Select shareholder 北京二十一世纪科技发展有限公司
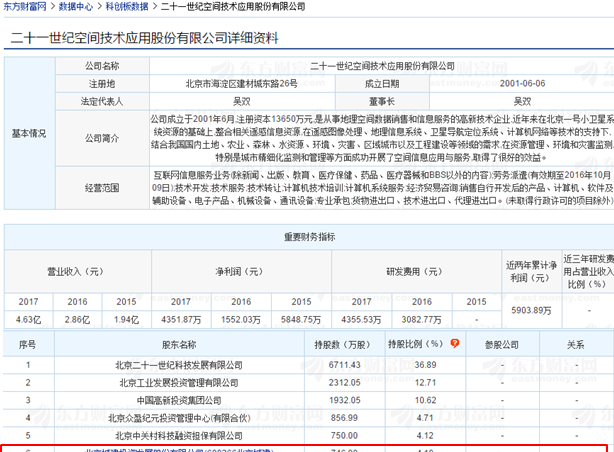Screen dimensions: 614x452 [179, 365]
